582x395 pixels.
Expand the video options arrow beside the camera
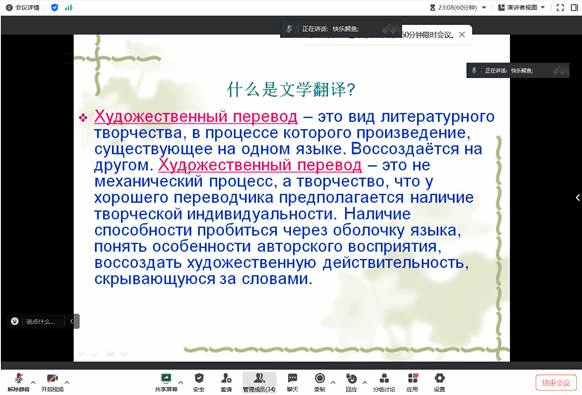(67, 382)
